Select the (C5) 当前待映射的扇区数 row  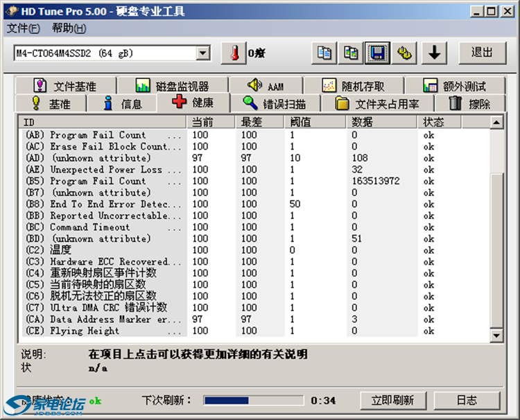click(x=254, y=285)
